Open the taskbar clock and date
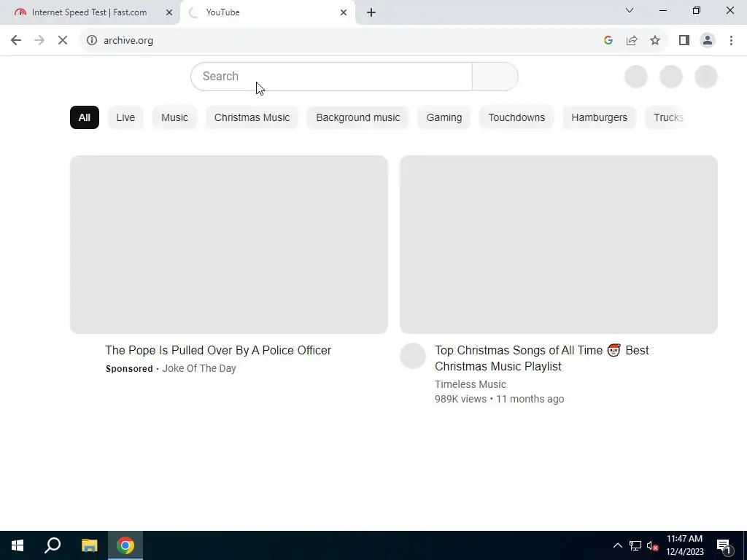Screen dimensions: 747x560 pyautogui.click(x=684, y=545)
